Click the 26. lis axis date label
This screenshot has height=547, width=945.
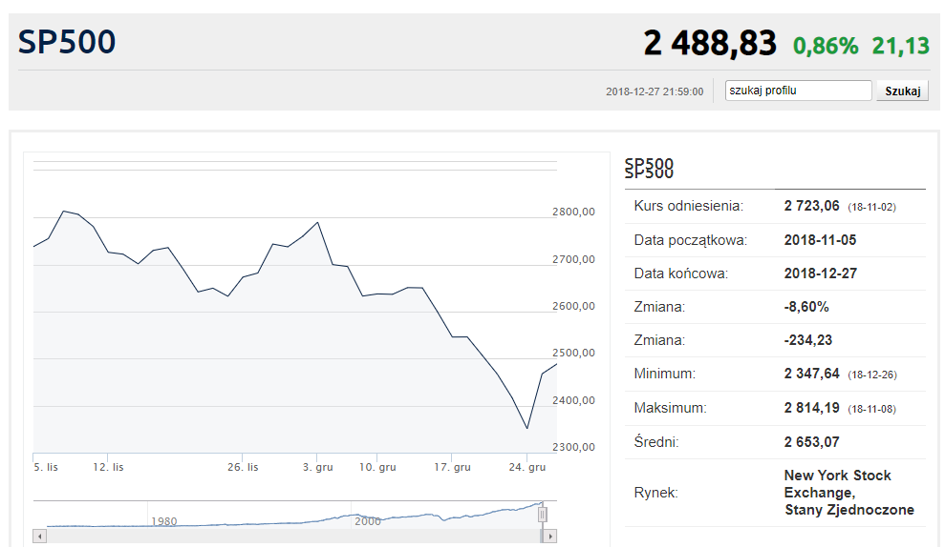pos(243,467)
